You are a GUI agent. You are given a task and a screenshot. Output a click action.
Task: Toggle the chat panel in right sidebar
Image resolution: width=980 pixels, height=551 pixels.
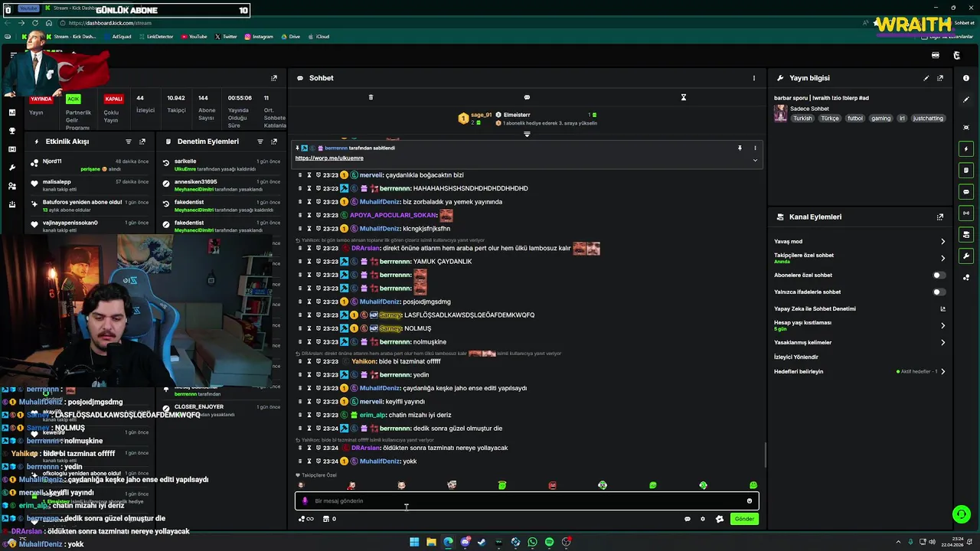pyautogui.click(x=966, y=191)
